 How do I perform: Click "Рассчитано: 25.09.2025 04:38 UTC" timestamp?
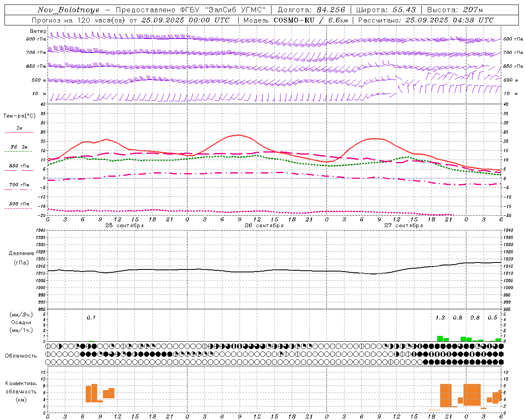pos(426,20)
